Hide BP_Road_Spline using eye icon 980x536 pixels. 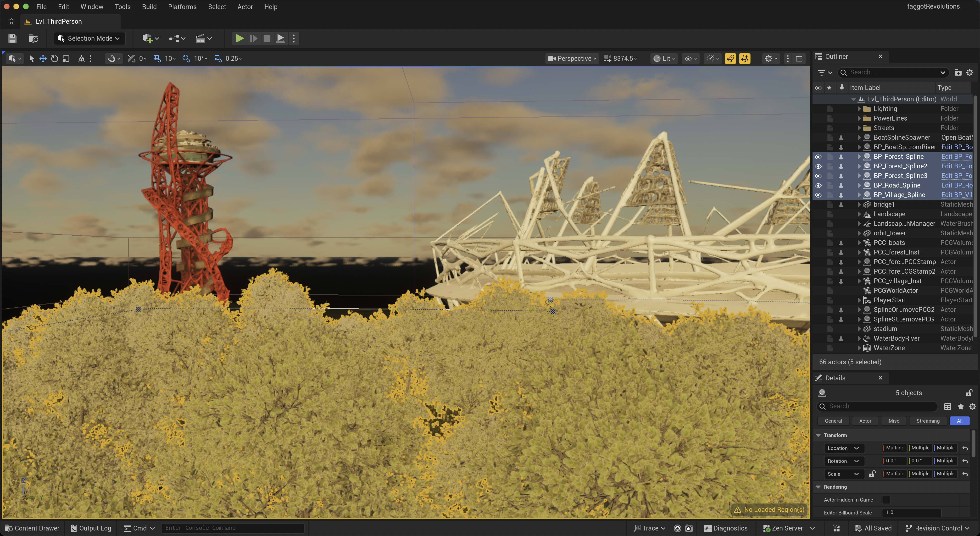[x=818, y=185]
